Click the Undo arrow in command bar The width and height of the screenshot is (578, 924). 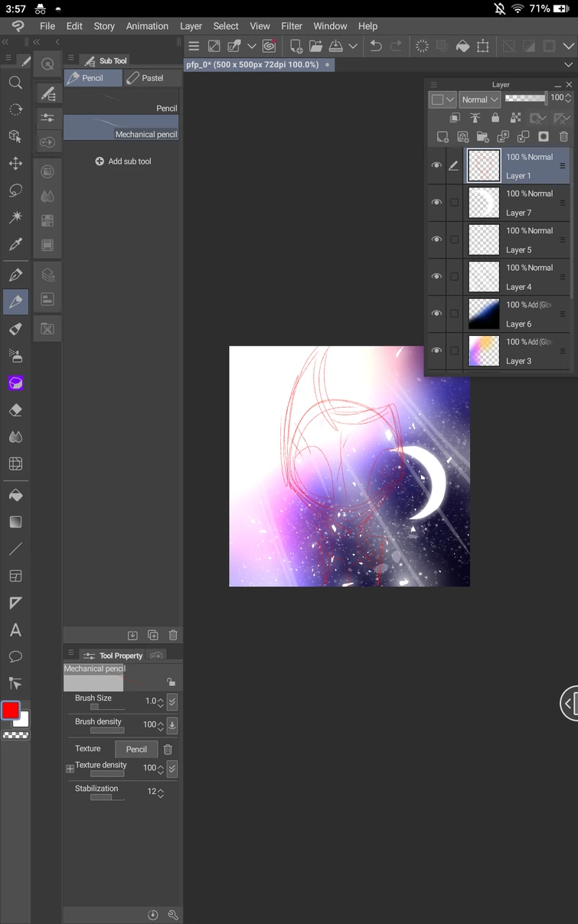point(376,46)
